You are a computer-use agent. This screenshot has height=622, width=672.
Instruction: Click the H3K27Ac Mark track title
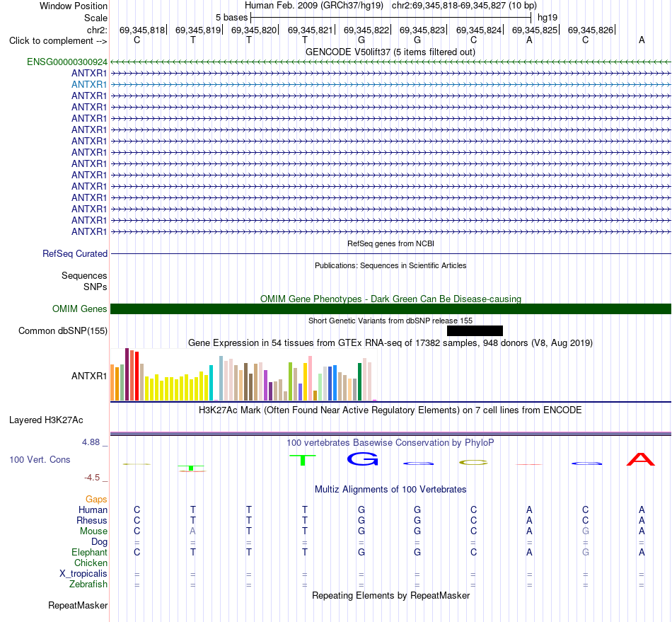click(390, 410)
